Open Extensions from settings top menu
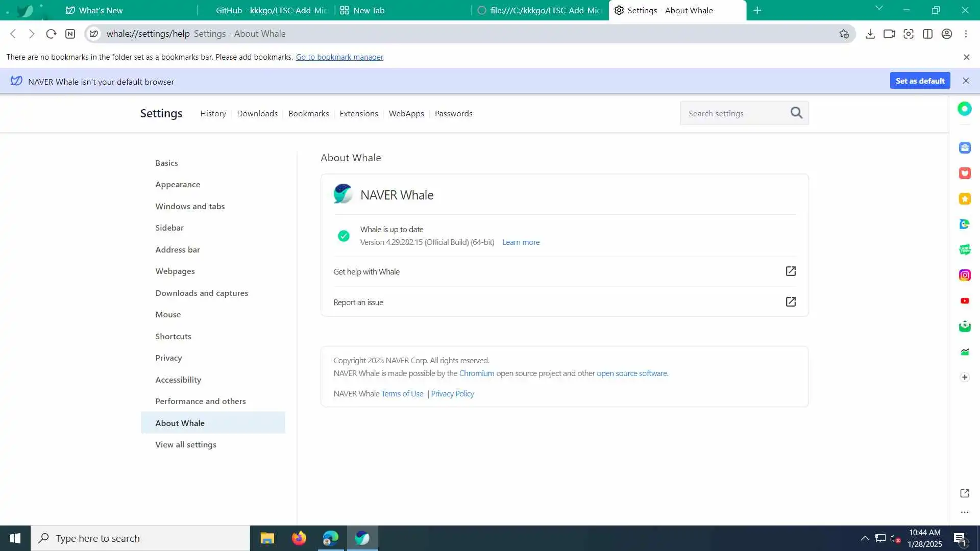 [x=358, y=113]
